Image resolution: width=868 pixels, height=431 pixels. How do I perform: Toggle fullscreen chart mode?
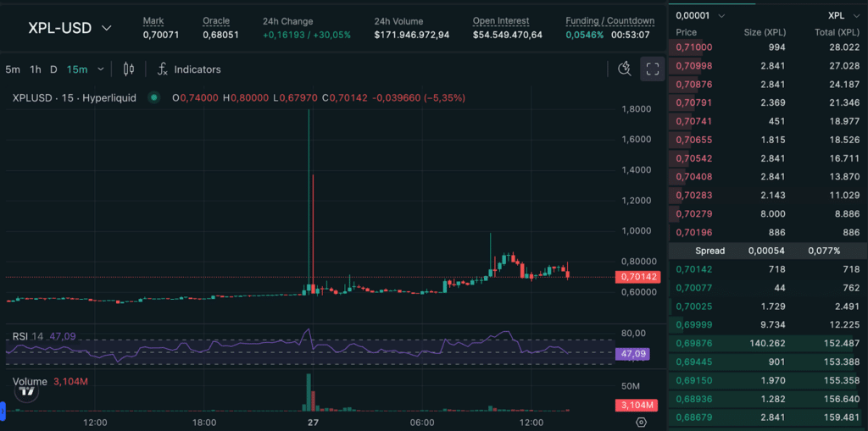click(653, 69)
